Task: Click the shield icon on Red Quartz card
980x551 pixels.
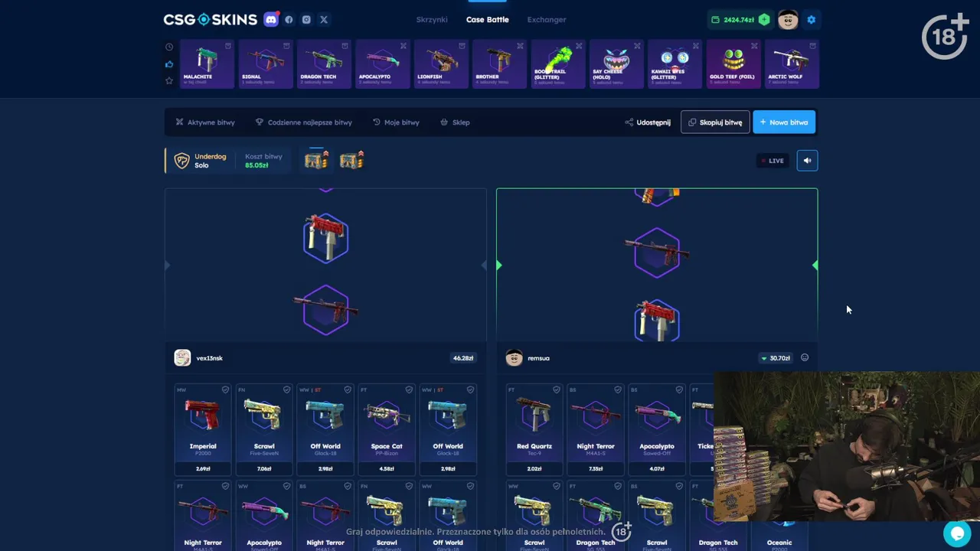Action: pos(557,390)
